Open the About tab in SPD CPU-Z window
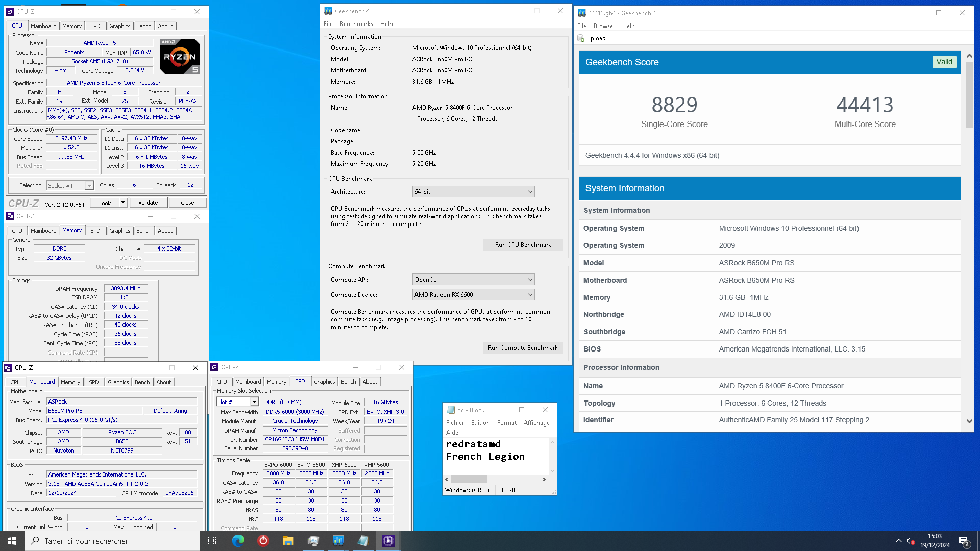Screen dimensions: 980x551 (x=370, y=382)
